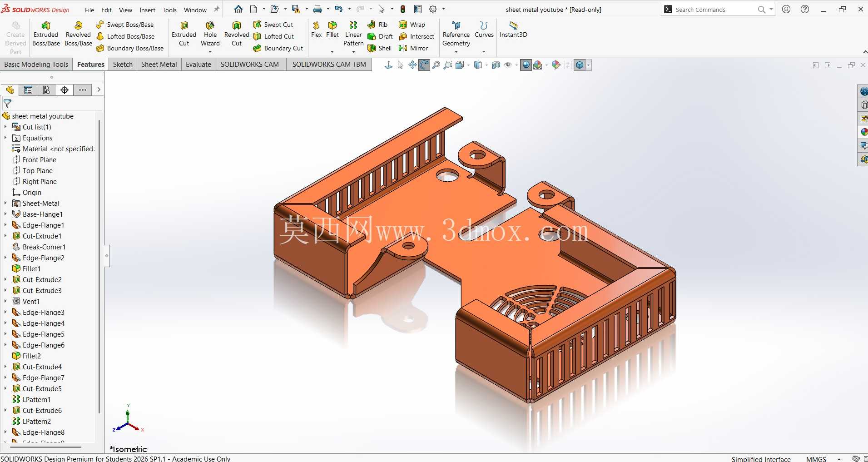
Task: Print the current document
Action: [x=317, y=9]
